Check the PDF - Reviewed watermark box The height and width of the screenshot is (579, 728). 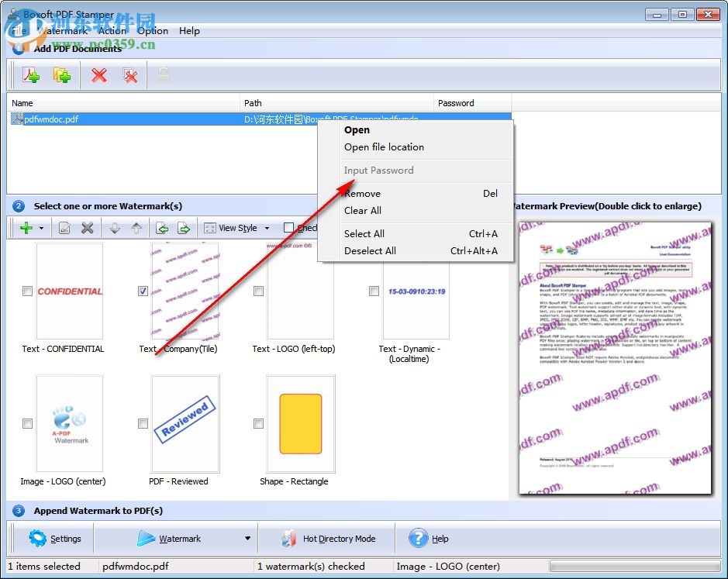pyautogui.click(x=143, y=423)
